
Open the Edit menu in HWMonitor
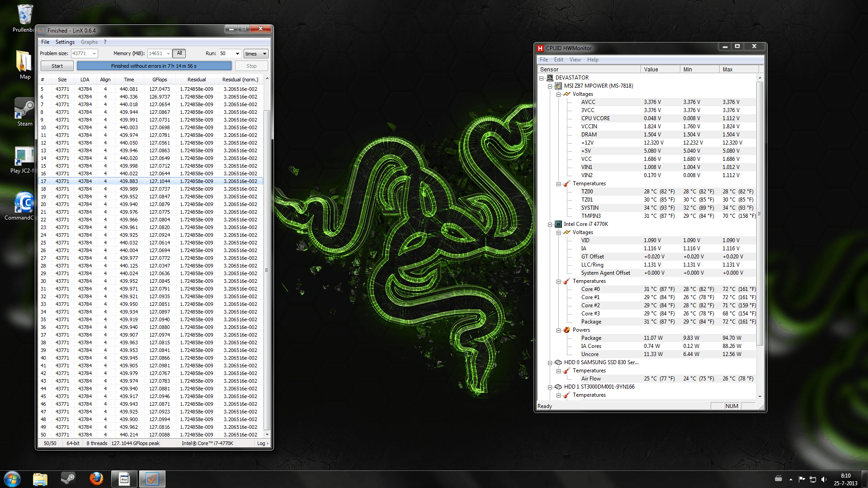(559, 60)
